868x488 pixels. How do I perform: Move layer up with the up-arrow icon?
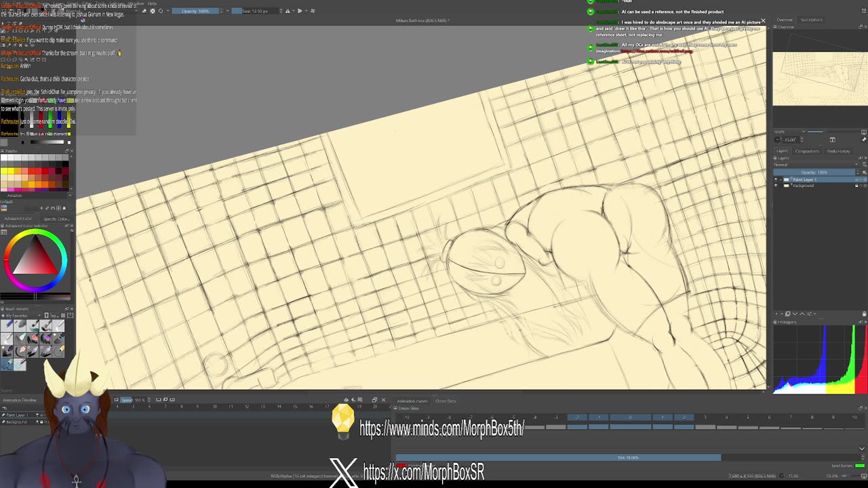(802, 314)
